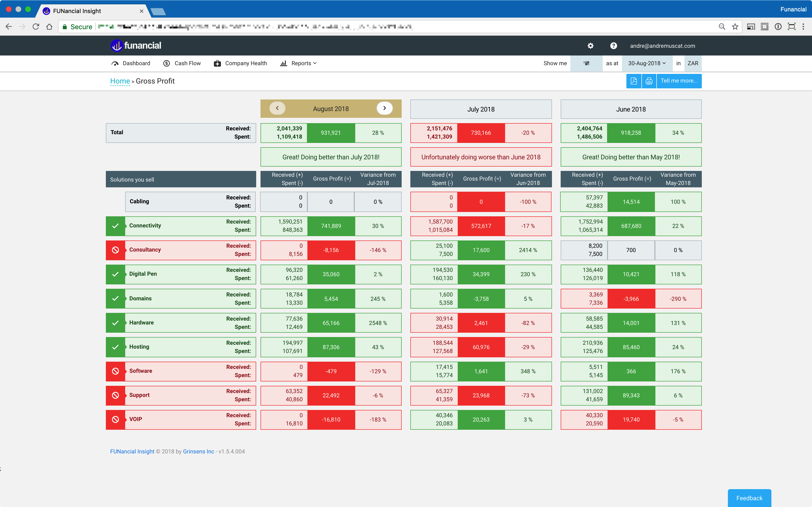Screen dimensions: 812x507
Task: Open the 30-Aug-2018 date dropdown
Action: 647,63
